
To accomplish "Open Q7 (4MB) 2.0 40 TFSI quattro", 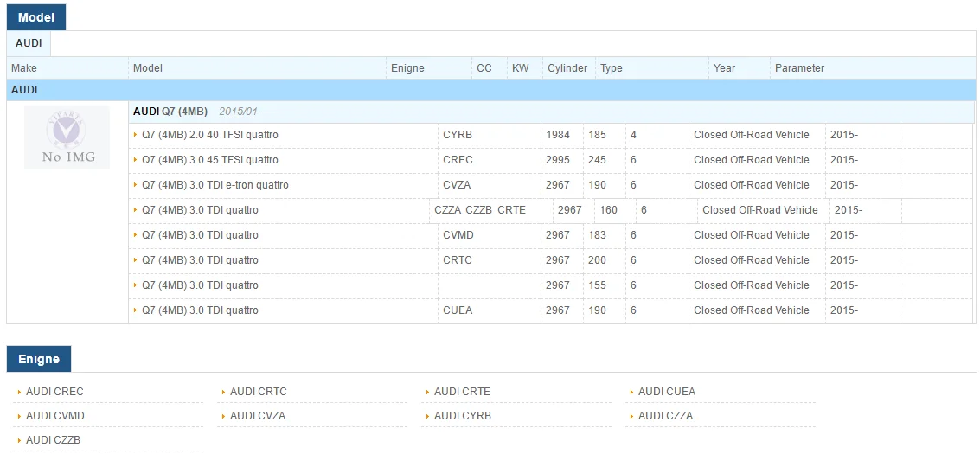I will pyautogui.click(x=210, y=135).
